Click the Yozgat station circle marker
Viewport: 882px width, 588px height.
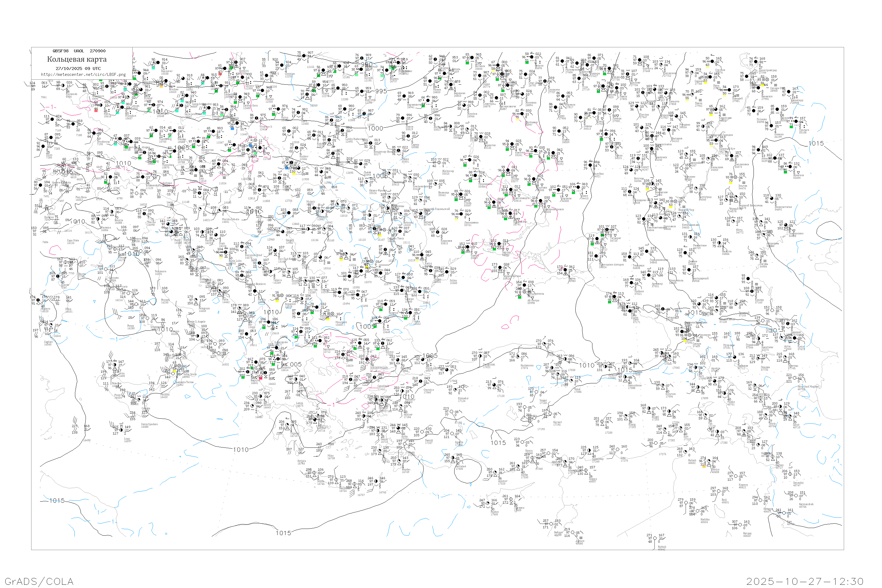[537, 392]
